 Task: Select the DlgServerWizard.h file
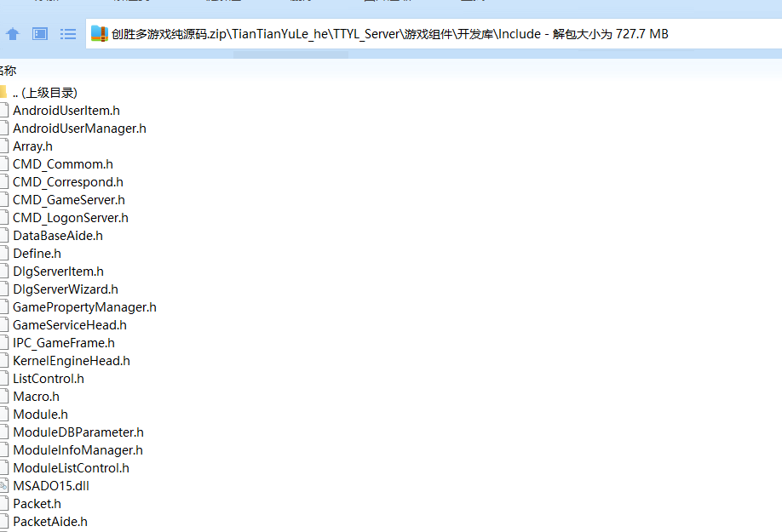tap(65, 289)
